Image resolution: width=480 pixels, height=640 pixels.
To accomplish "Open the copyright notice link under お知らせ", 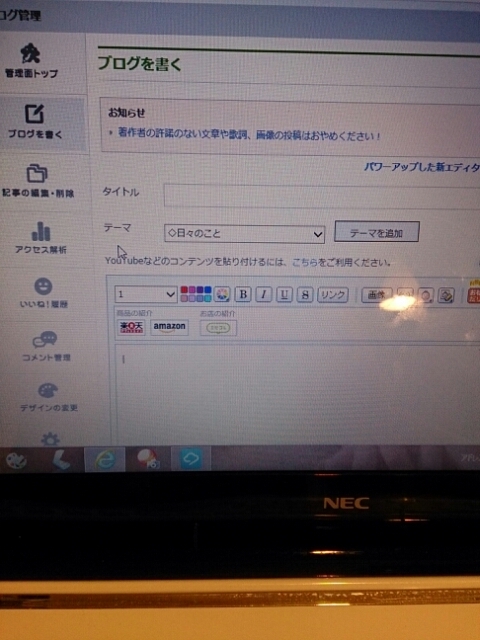I will pos(249,134).
